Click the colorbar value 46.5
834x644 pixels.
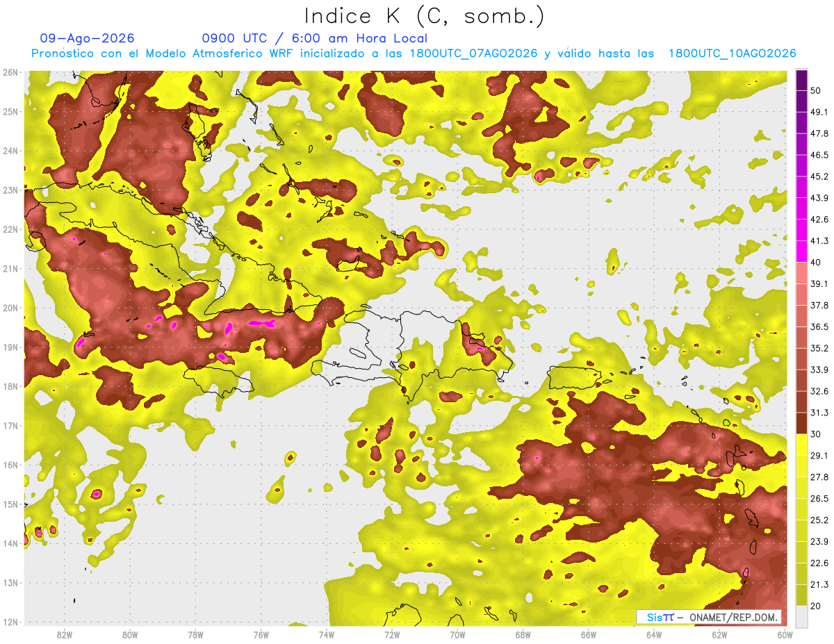point(819,155)
